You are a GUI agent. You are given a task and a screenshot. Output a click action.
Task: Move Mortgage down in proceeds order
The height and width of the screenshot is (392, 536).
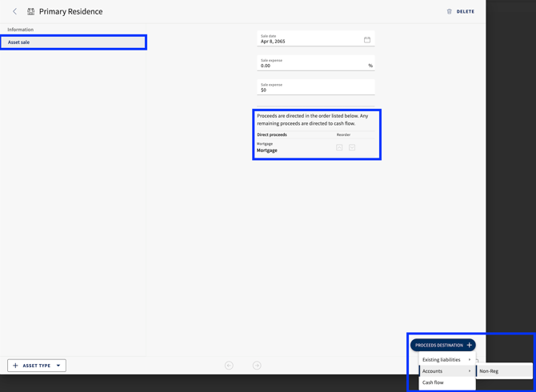coord(352,147)
